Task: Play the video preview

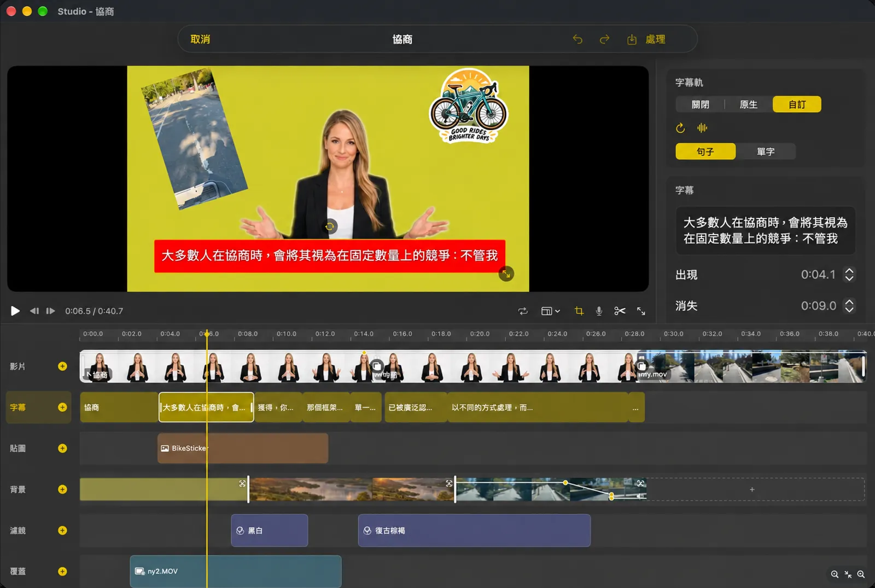Action: 15,311
